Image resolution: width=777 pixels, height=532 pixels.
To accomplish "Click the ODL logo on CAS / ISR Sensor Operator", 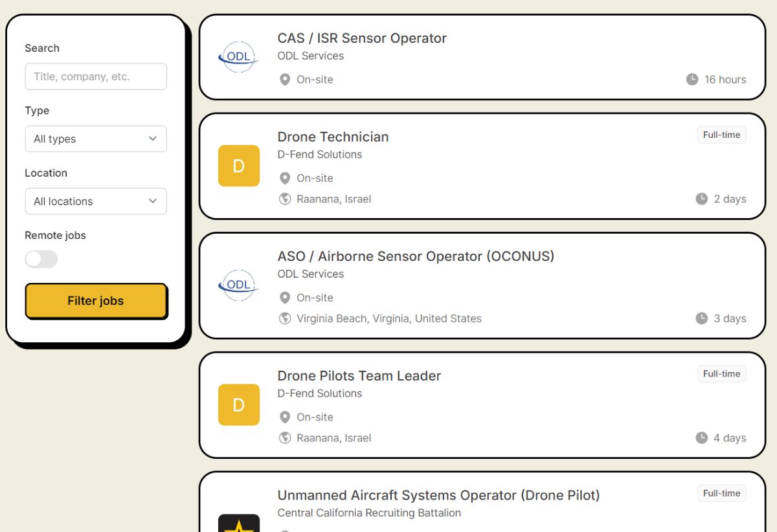I will [239, 57].
